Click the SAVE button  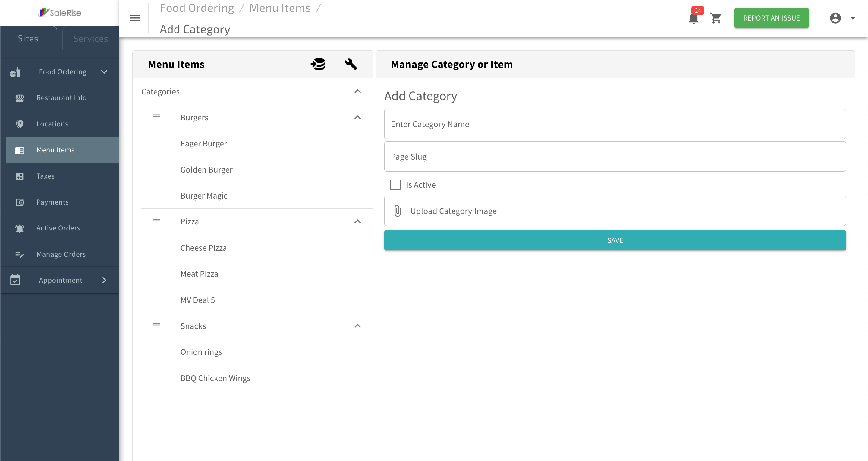point(615,240)
